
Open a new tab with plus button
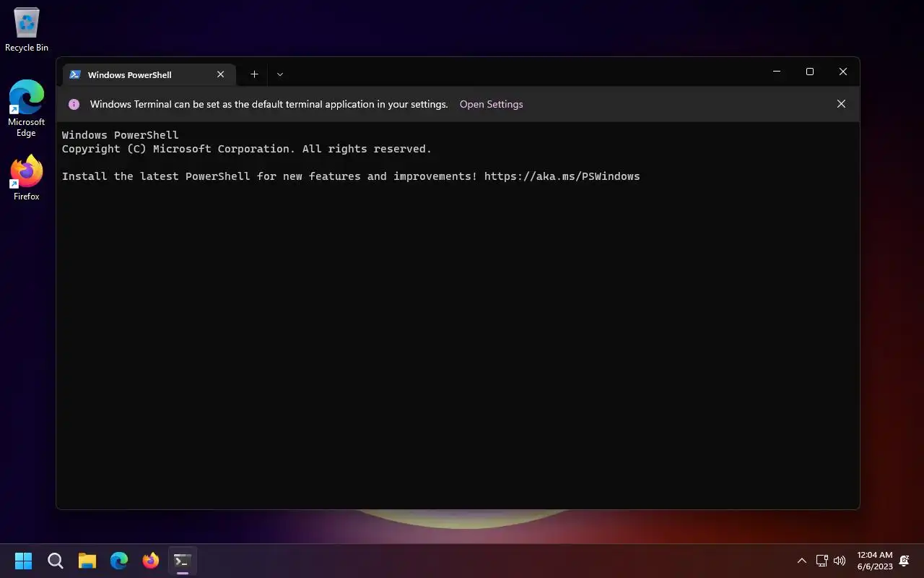(254, 74)
